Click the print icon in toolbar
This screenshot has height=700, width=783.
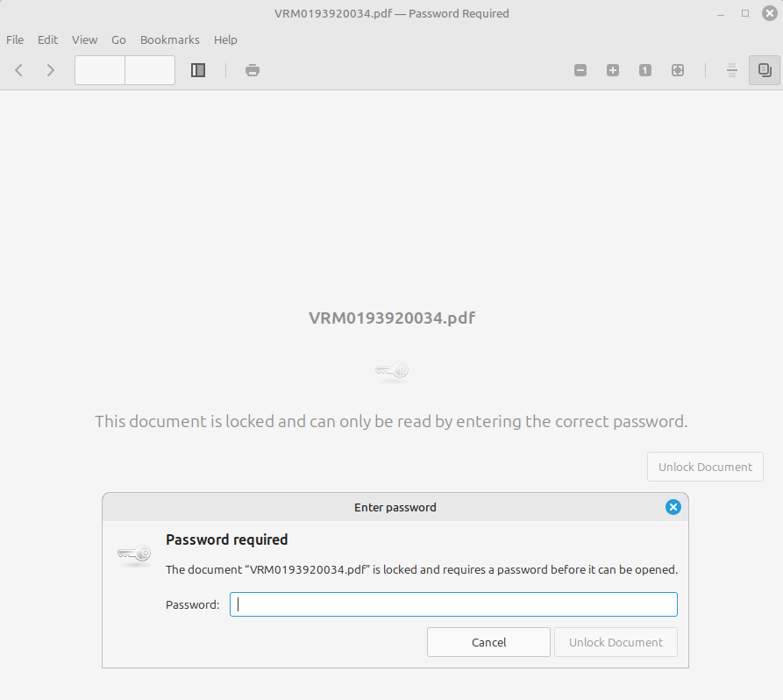[253, 70]
